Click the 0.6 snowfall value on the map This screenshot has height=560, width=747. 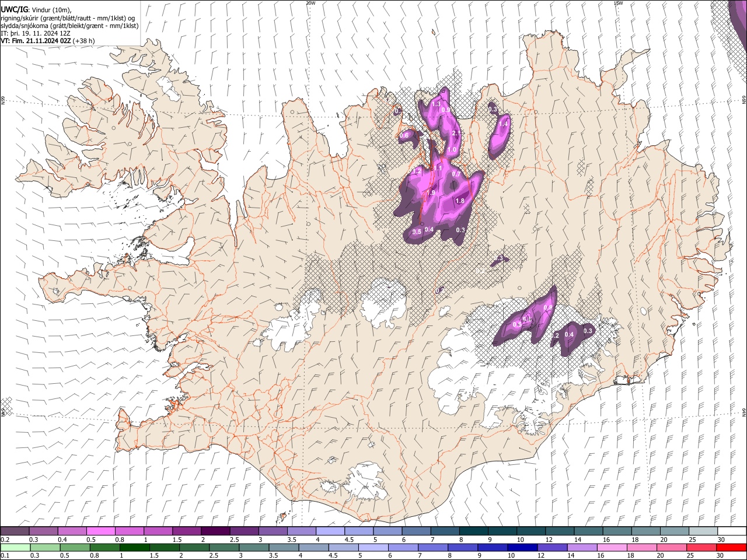pyautogui.click(x=404, y=135)
